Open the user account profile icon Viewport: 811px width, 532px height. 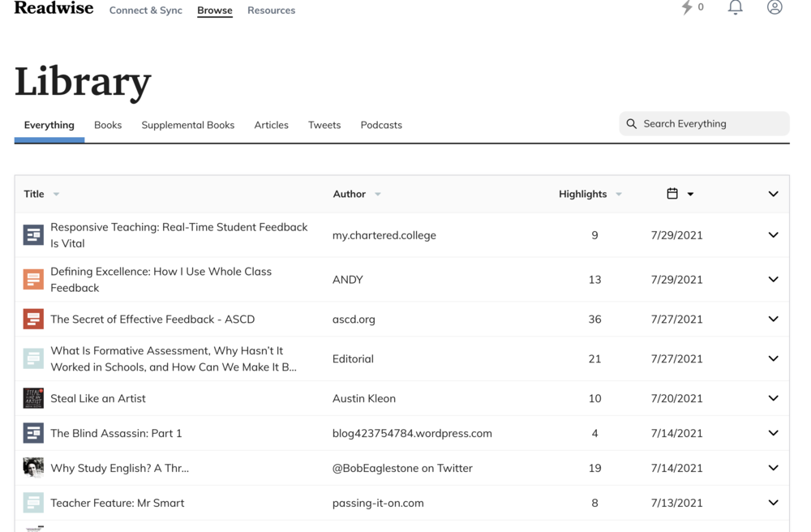[775, 7]
